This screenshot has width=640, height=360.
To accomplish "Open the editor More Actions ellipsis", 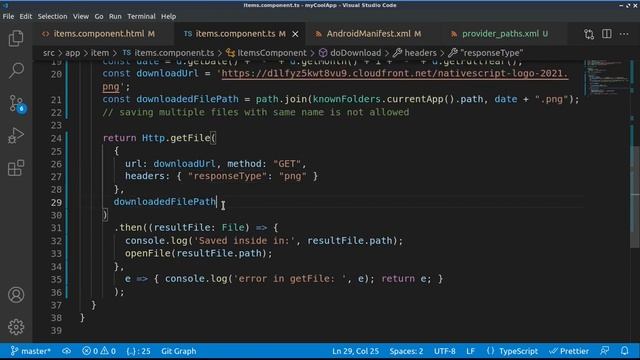I will point(624,34).
